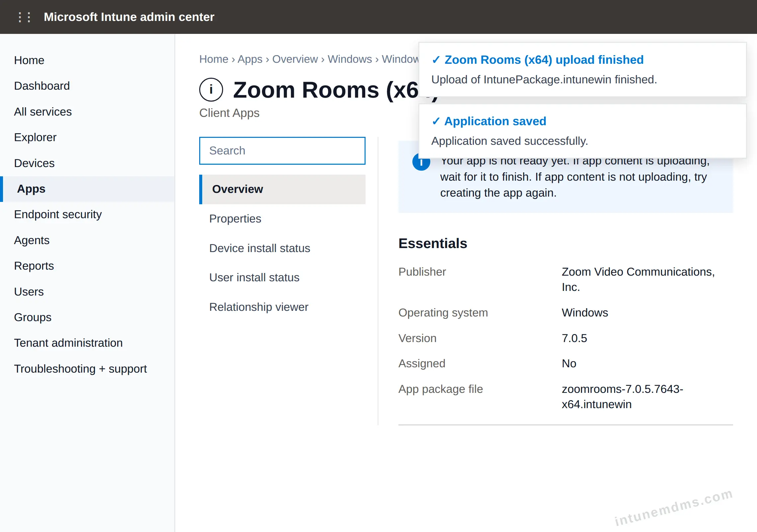The width and height of the screenshot is (757, 532).
Task: Click the Windows breadcrumb link
Action: [350, 59]
